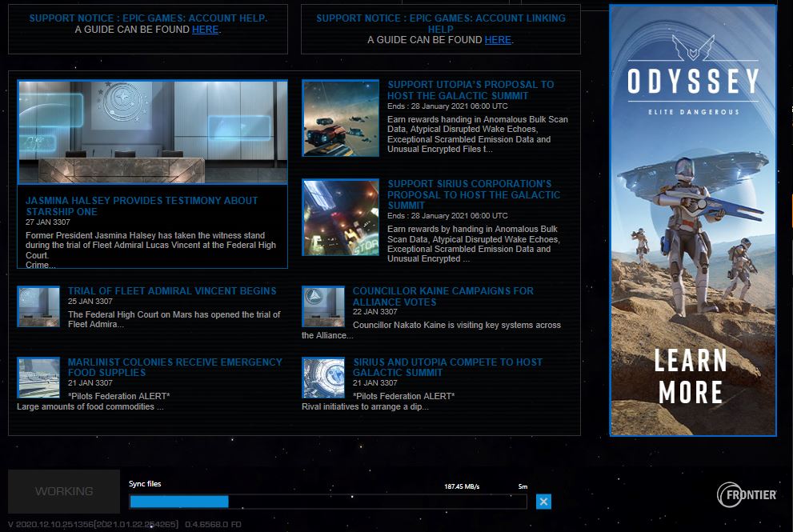Click the Federal High Court featured image
The width and height of the screenshot is (793, 532).
pos(153,132)
